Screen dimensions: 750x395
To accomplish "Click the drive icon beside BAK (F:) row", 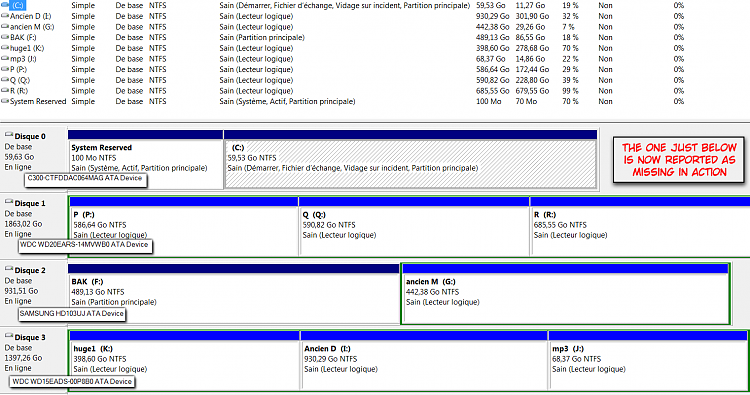I will pyautogui.click(x=5, y=37).
